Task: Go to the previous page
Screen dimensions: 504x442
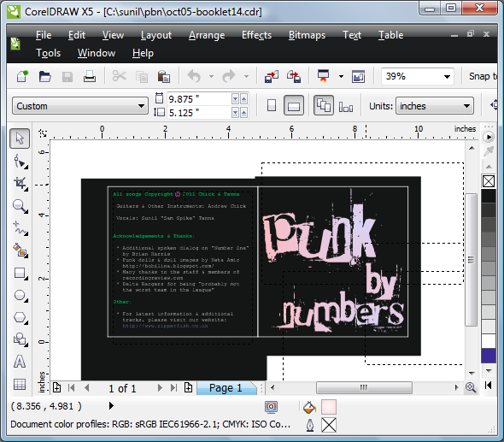Action: 87,388
